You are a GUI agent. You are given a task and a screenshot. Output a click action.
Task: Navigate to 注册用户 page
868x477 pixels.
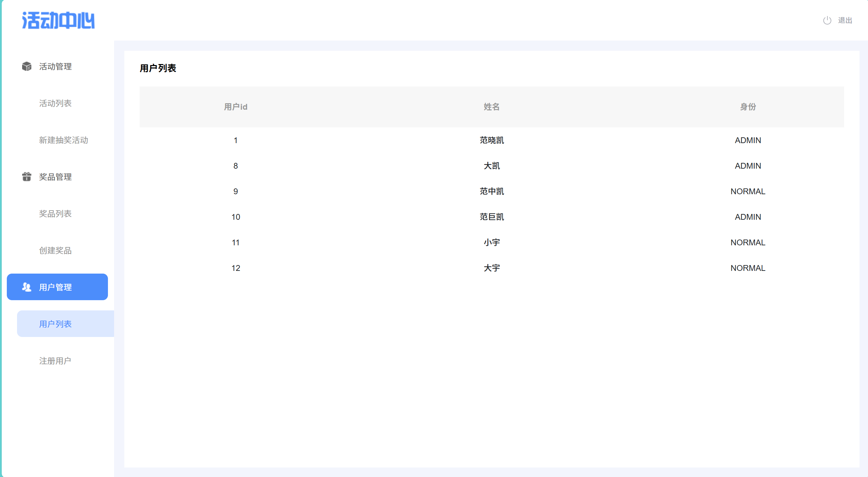(55, 361)
